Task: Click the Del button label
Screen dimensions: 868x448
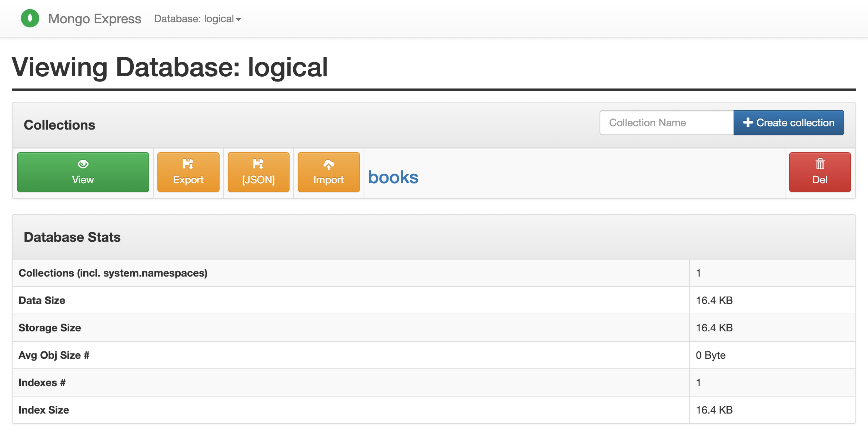Action: pos(819,180)
